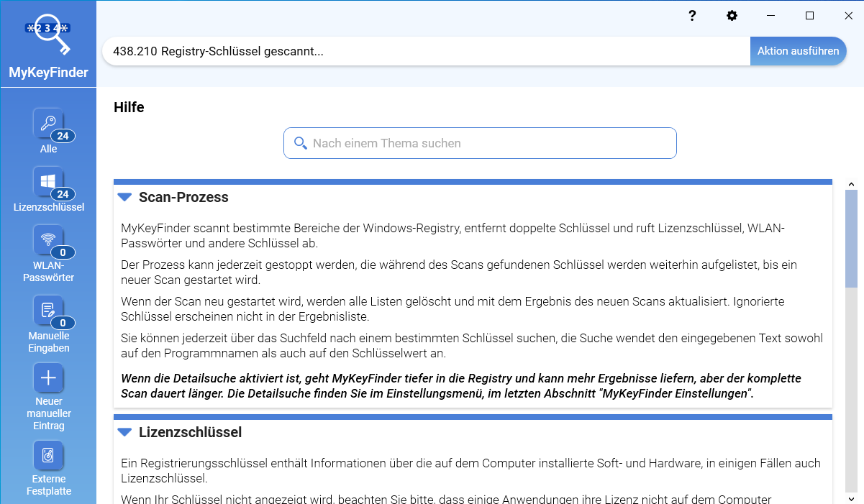Select the Externe Festplatte icon
This screenshot has width=864, height=504.
pyautogui.click(x=48, y=455)
